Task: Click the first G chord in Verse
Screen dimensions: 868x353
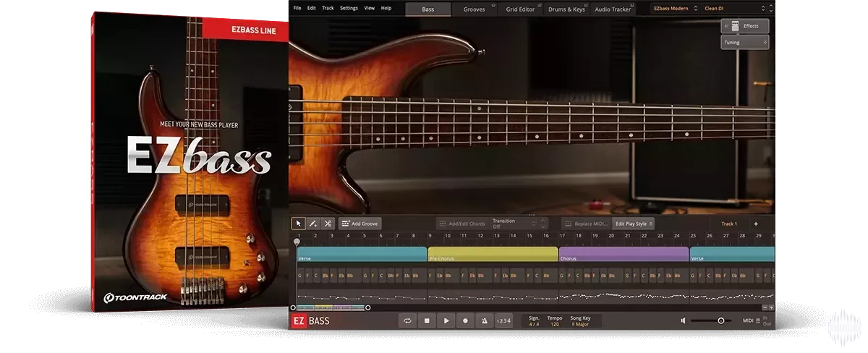Action: coord(299,276)
